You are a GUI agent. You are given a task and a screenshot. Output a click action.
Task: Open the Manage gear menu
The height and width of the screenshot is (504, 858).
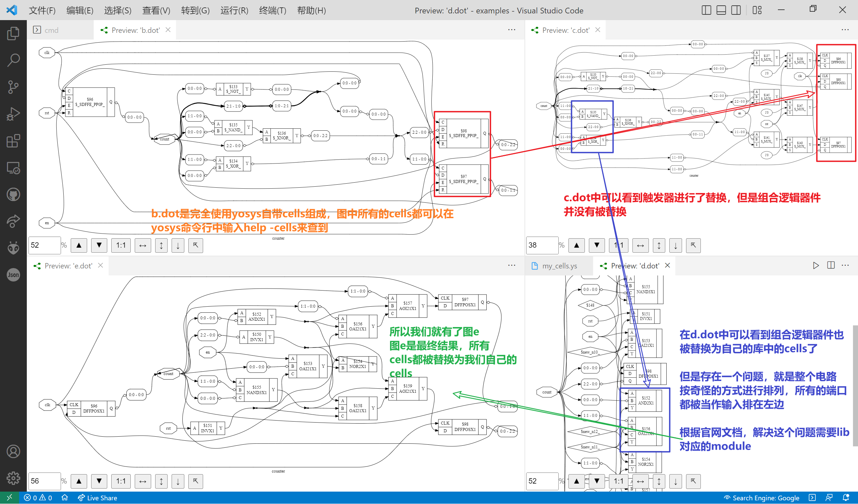13,479
